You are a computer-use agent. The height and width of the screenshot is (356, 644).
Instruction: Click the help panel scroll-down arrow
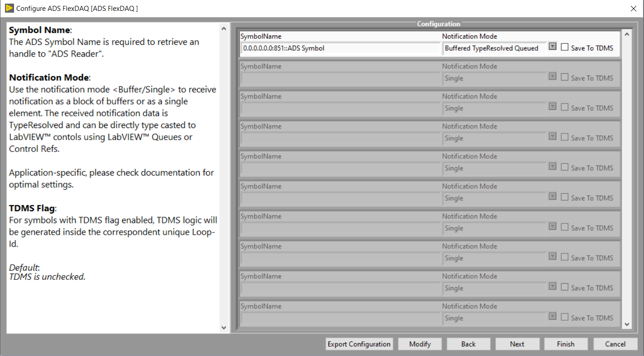coord(223,328)
